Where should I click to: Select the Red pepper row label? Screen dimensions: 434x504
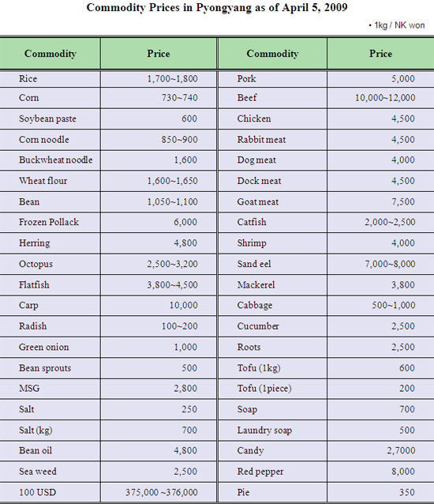pos(260,472)
